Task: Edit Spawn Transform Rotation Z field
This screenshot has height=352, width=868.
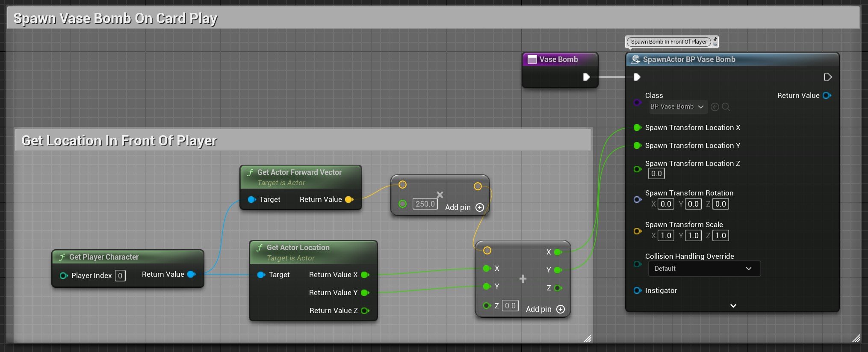Action: [720, 204]
